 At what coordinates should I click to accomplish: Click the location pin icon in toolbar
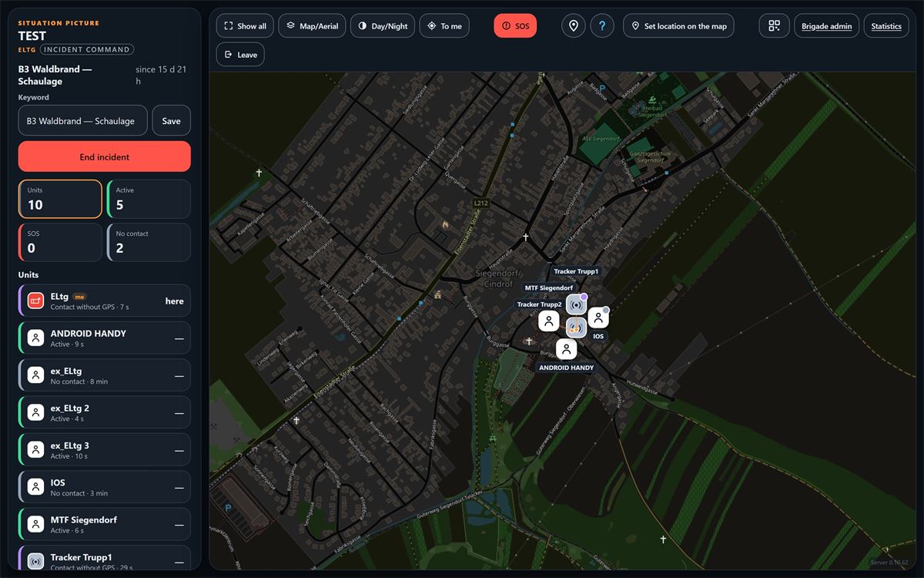pos(573,26)
